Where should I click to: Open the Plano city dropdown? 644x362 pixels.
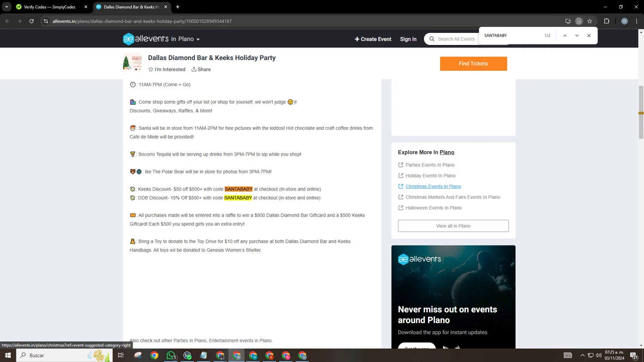pyautogui.click(x=189, y=39)
